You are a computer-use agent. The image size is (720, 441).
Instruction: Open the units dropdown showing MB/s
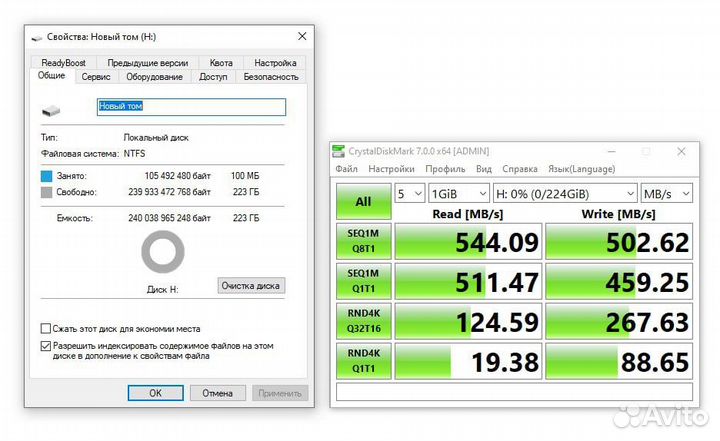[666, 194]
